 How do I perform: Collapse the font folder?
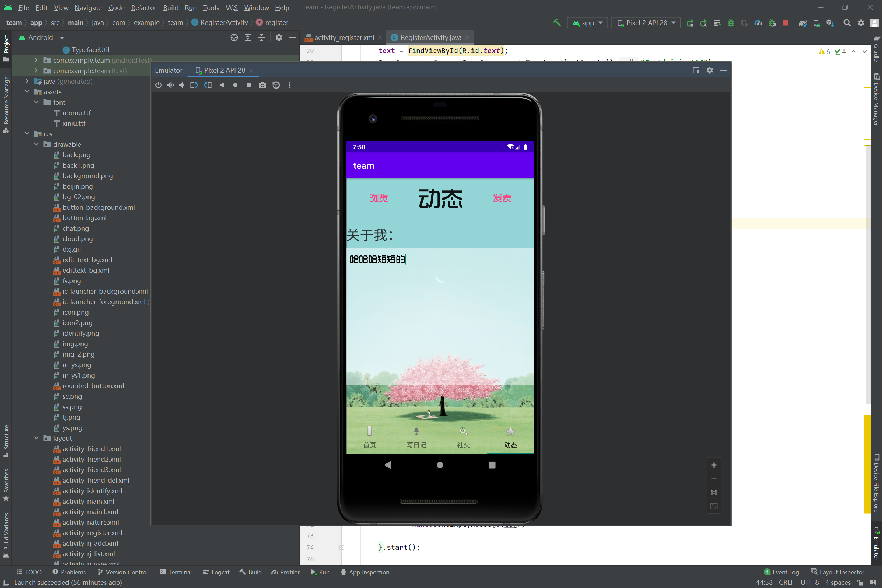(36, 102)
